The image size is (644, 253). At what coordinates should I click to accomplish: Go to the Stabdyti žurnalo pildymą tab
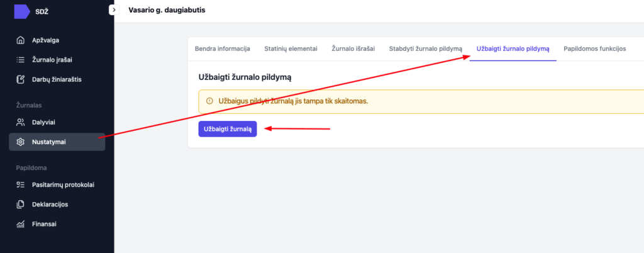pos(426,48)
